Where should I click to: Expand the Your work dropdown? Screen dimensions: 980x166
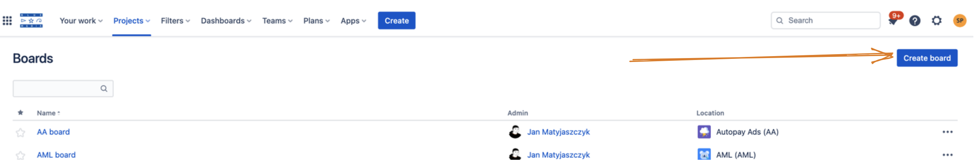click(81, 21)
